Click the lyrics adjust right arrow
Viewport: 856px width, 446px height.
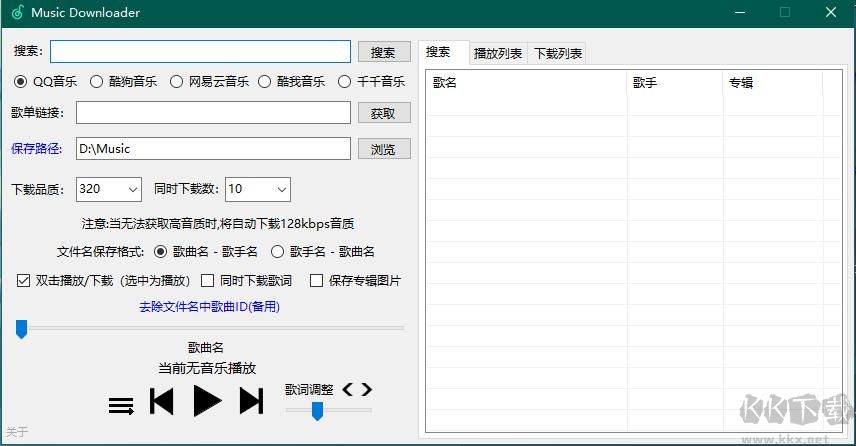[367, 389]
